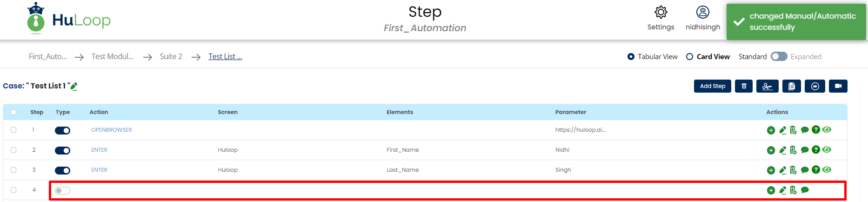Delete step 3 using its trash icon

tap(793, 170)
